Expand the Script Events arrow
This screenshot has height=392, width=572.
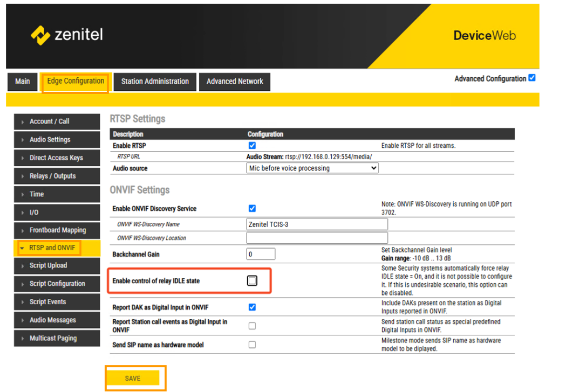click(23, 302)
